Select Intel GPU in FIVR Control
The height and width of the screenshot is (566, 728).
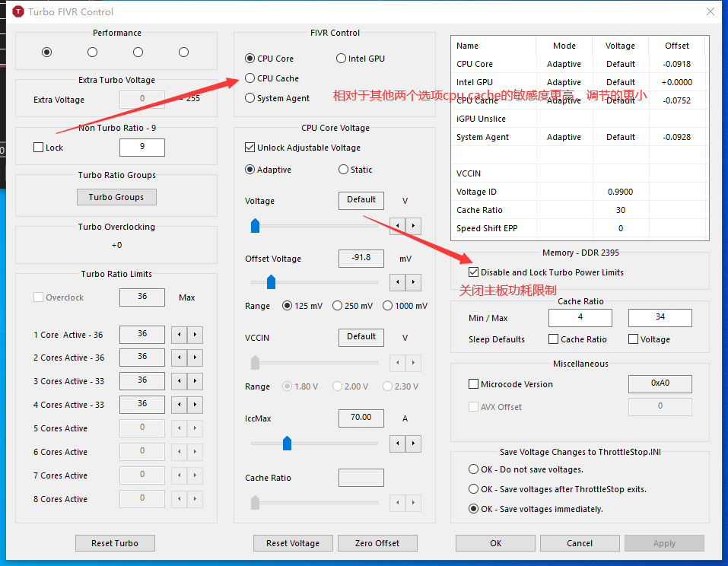pyautogui.click(x=361, y=59)
